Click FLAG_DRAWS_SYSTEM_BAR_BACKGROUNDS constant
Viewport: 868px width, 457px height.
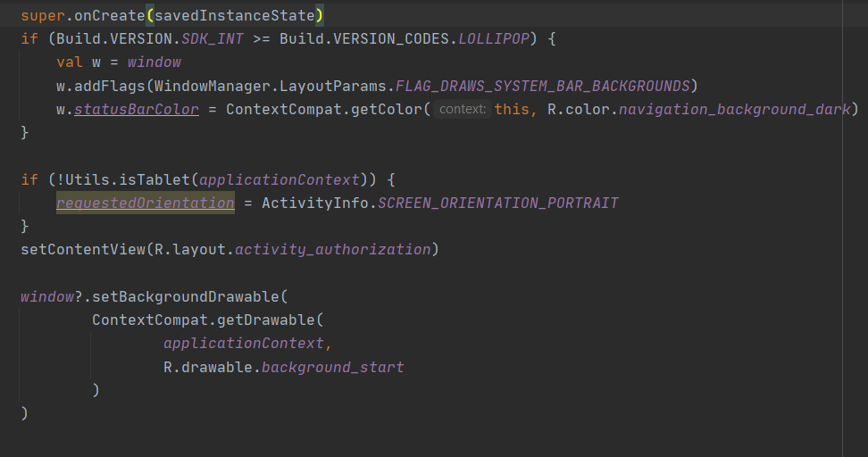(543, 86)
